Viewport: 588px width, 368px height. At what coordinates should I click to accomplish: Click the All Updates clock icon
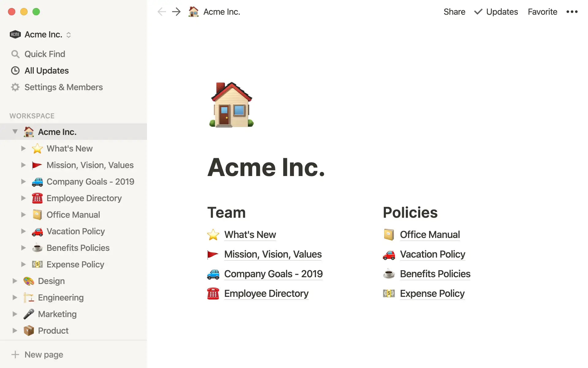[15, 70]
